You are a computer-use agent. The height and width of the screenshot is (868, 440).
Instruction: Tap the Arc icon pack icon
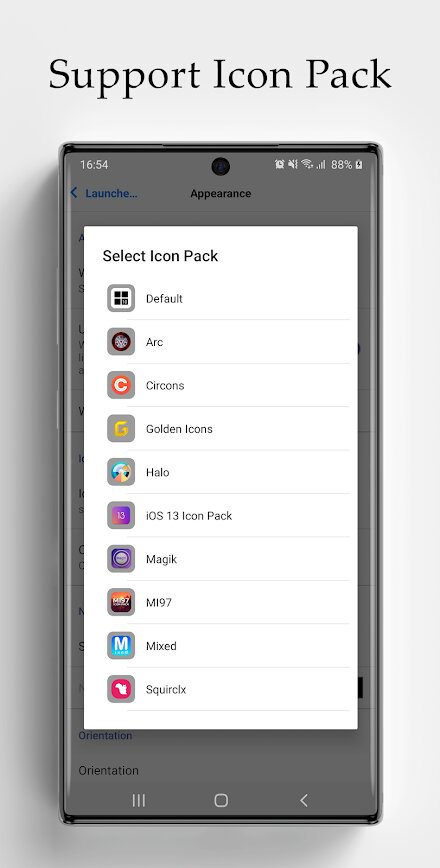point(121,342)
